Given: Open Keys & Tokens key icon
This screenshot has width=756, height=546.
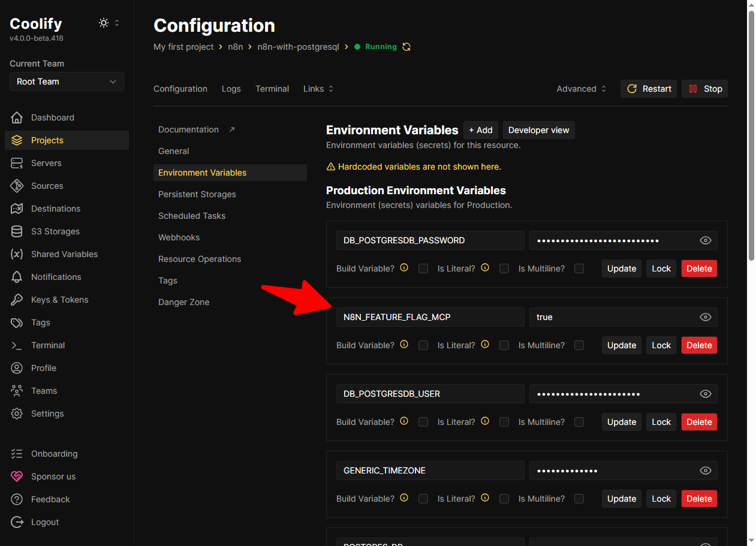Looking at the screenshot, I should click(17, 300).
